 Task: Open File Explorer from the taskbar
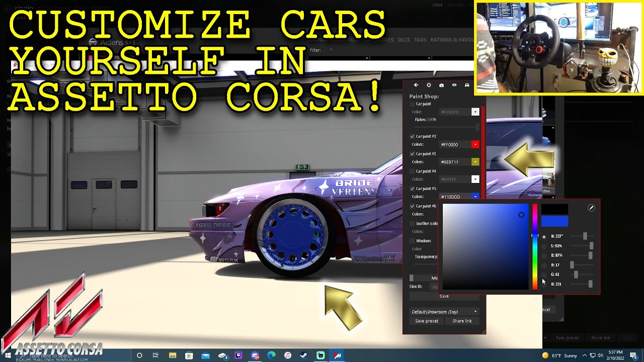(x=172, y=355)
